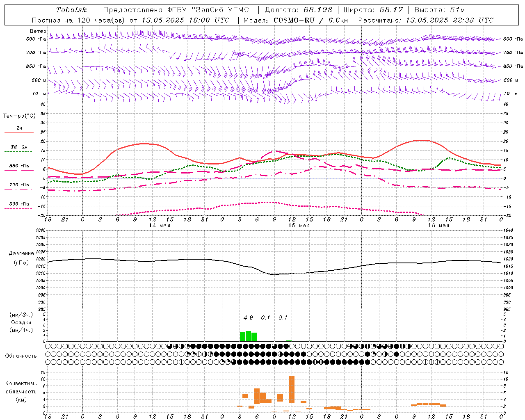Image resolution: width=525 pixels, height=420 pixels.
Task: Click the 'Облачность' cloud cover label
Action: coord(21,356)
